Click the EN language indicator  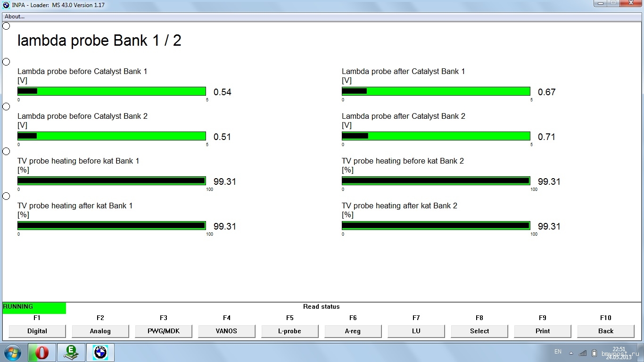[558, 352]
